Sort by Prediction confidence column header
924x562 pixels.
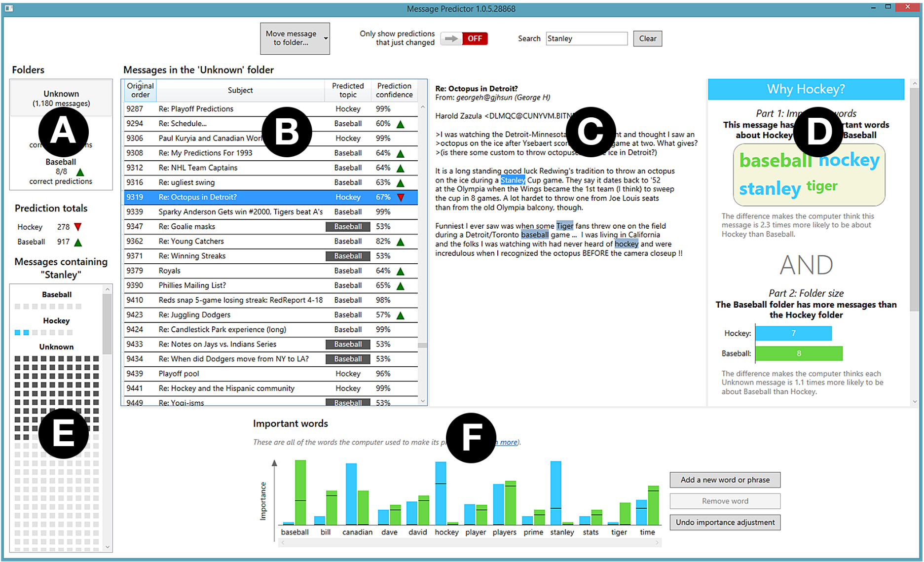pos(394,90)
